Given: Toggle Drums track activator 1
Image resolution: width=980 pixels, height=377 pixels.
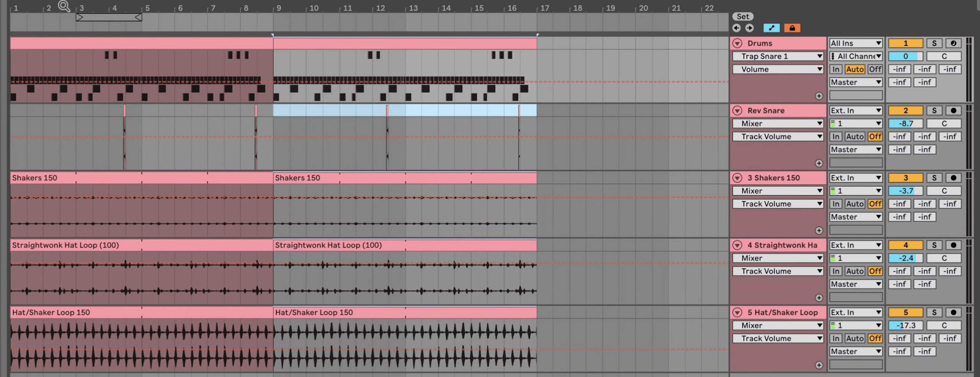Looking at the screenshot, I should tap(905, 43).
